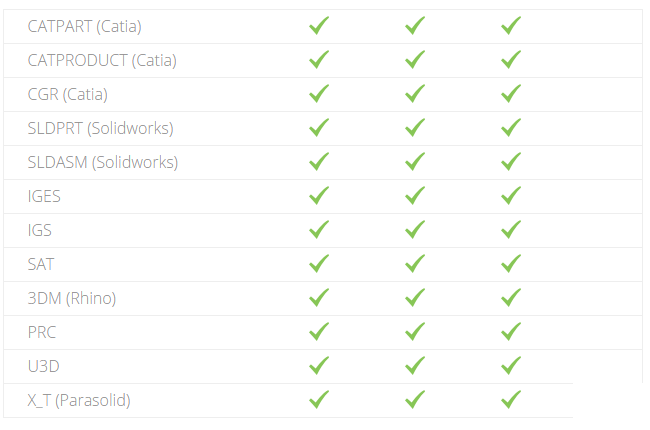Click the last checkmark in the IGES row

point(511,196)
